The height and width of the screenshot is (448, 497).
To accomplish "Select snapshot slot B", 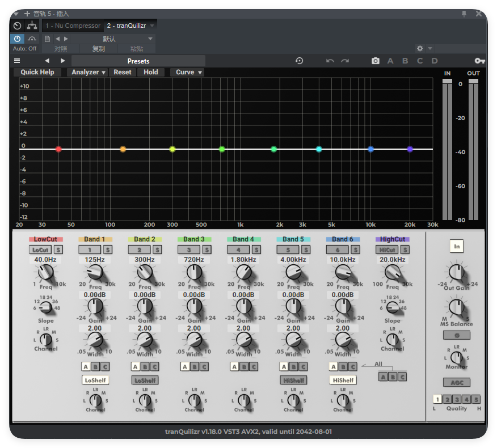I will pyautogui.click(x=405, y=61).
